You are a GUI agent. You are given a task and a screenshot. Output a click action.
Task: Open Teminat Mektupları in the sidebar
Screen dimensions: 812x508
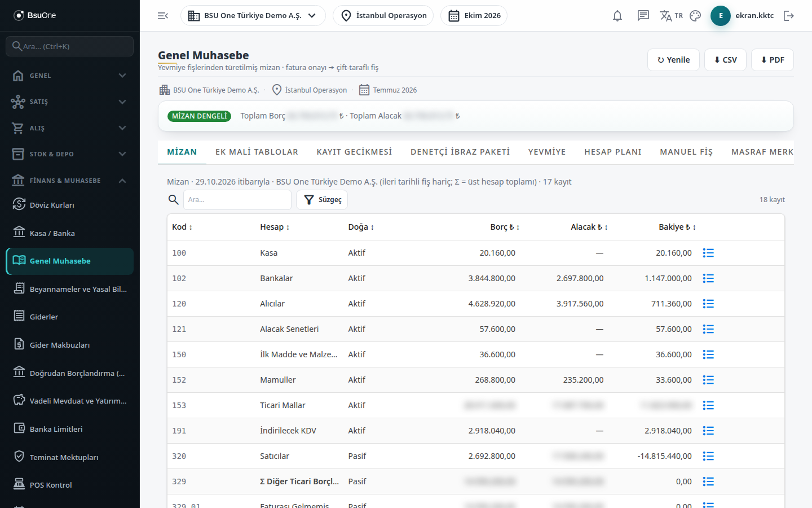point(70,457)
